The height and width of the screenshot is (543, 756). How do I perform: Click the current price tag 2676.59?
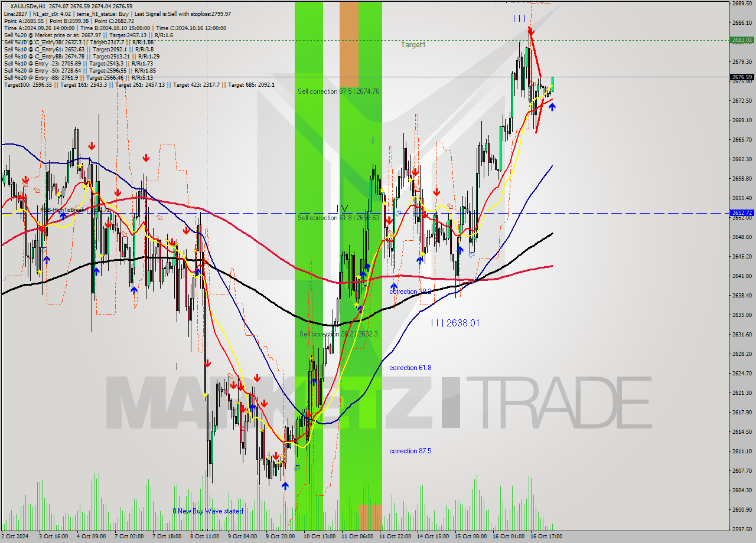coord(742,77)
